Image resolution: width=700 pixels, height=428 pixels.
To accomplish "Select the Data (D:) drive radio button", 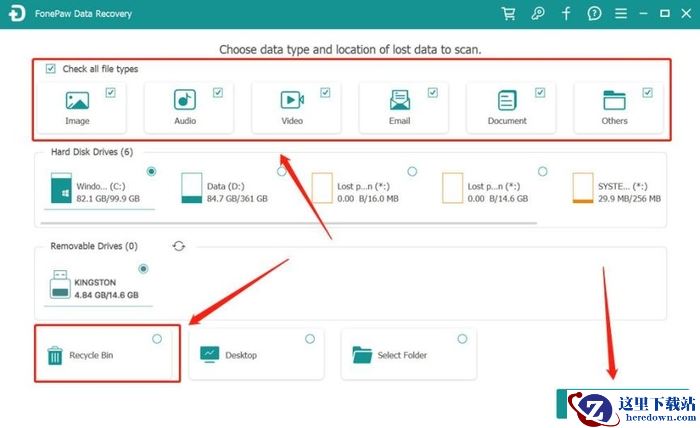I will (282, 171).
